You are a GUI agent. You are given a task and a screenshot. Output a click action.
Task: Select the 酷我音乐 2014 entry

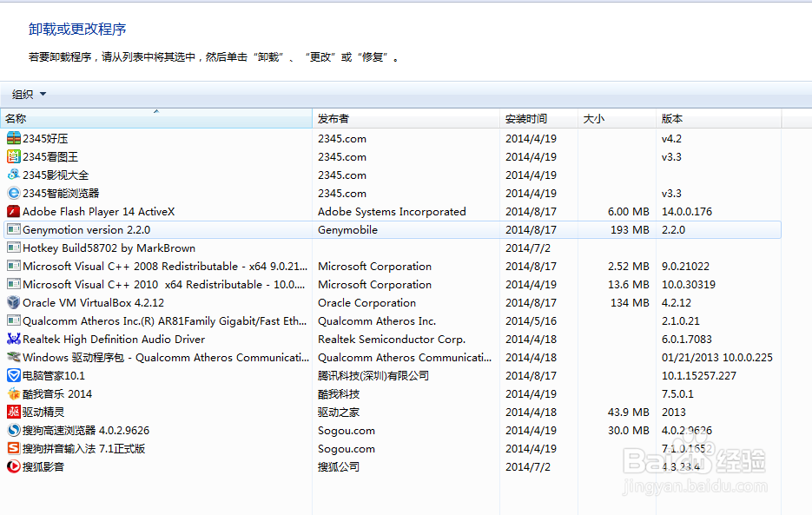[x=57, y=393]
